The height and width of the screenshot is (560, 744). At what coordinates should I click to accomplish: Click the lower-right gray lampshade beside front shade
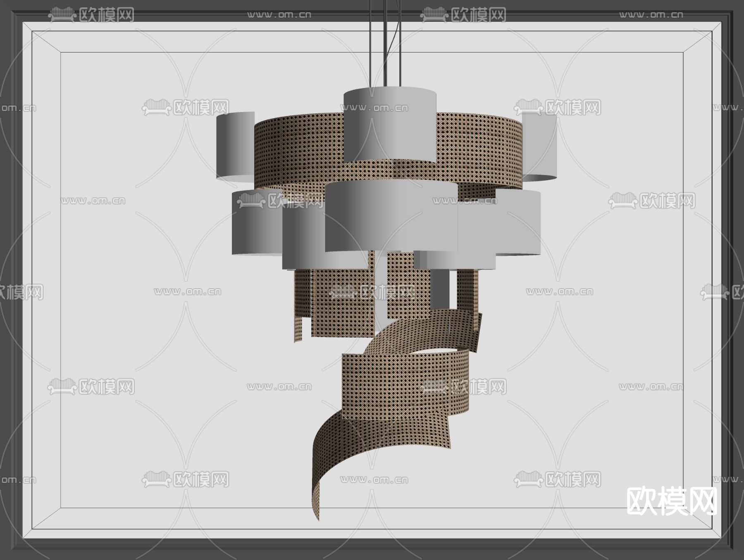pyautogui.click(x=519, y=223)
